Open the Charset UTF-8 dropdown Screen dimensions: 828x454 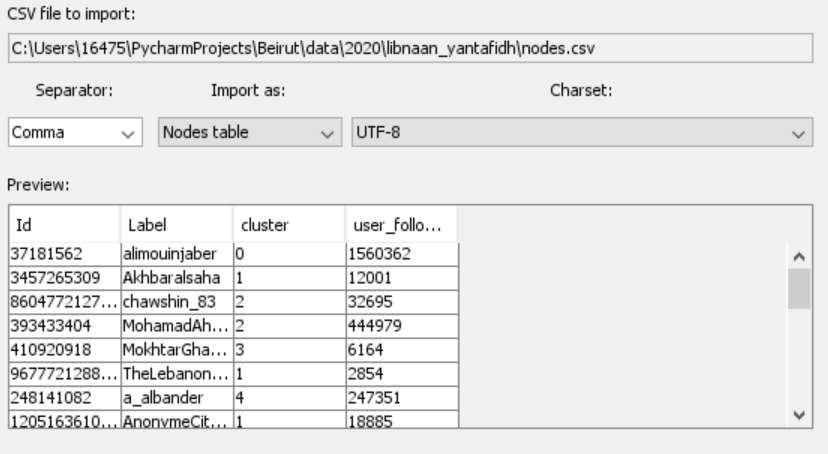click(x=580, y=133)
